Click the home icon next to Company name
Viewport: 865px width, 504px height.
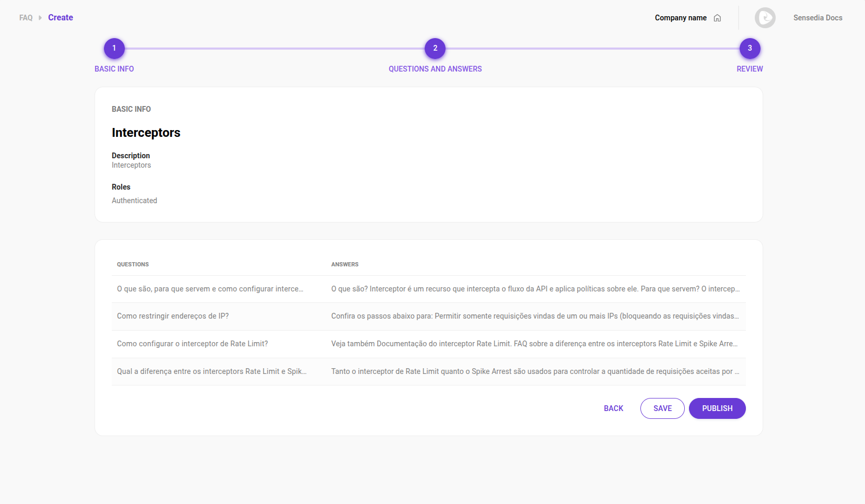[718, 17]
